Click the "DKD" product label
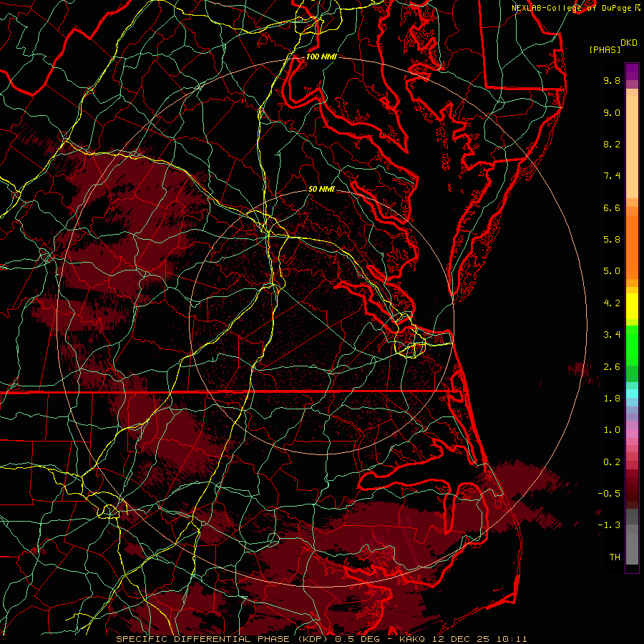The height and width of the screenshot is (644, 644). click(629, 43)
